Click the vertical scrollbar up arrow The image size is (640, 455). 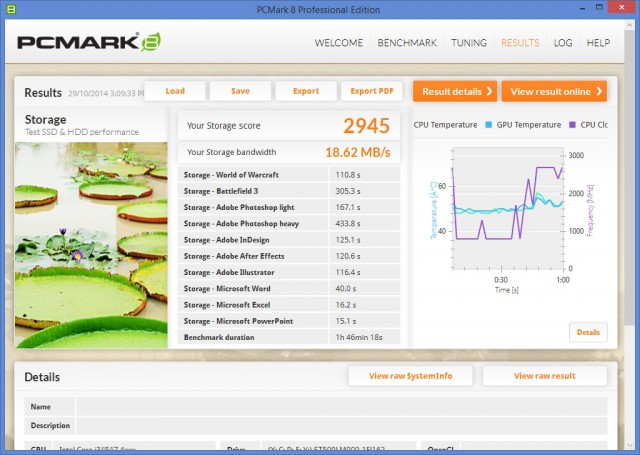629,25
